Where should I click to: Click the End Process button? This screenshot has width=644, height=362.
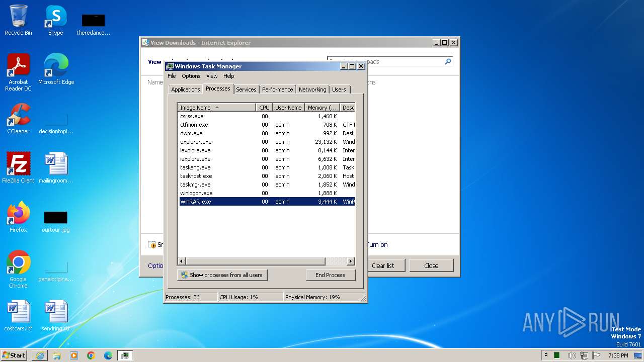point(330,275)
